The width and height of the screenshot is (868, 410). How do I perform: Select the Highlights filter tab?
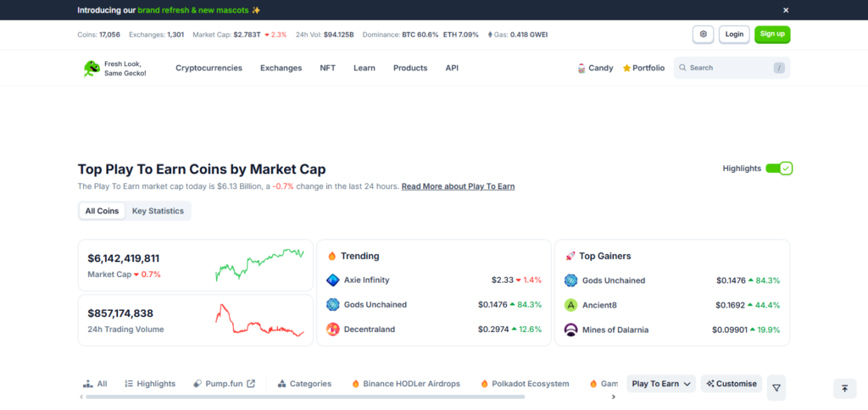coord(150,384)
